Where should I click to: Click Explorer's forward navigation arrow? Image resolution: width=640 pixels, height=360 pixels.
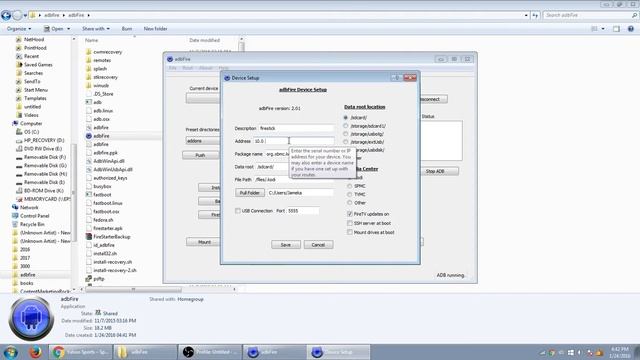coord(17,16)
